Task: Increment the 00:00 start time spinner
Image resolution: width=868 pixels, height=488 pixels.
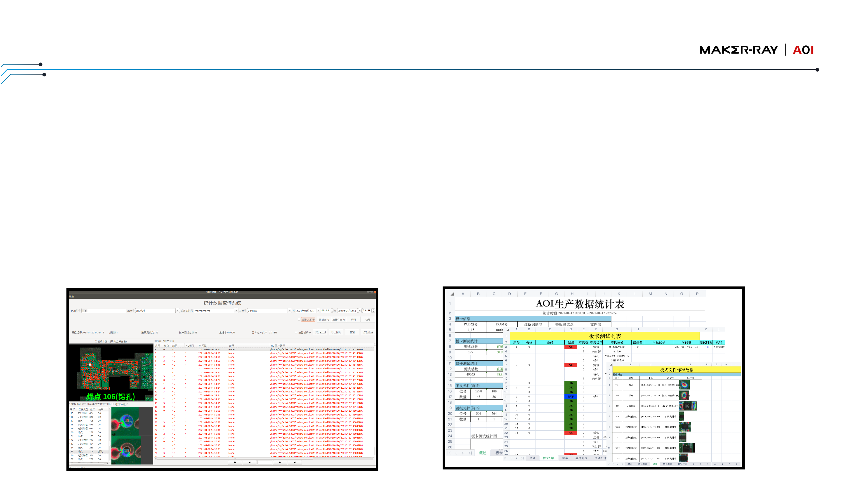Action: click(332, 310)
